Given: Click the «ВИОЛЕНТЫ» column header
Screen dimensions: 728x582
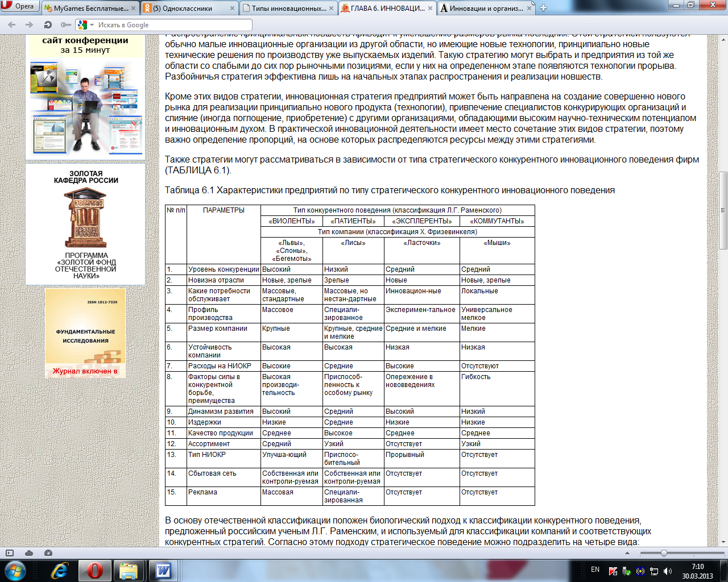Looking at the screenshot, I should coord(291,221).
